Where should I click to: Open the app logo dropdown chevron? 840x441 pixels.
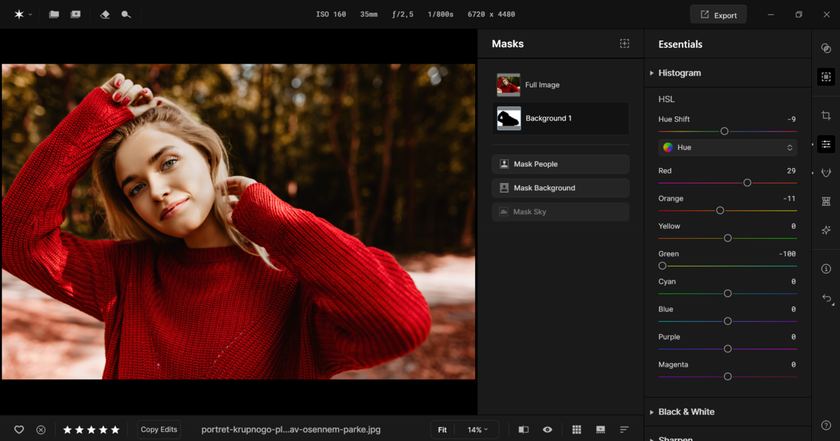click(30, 14)
